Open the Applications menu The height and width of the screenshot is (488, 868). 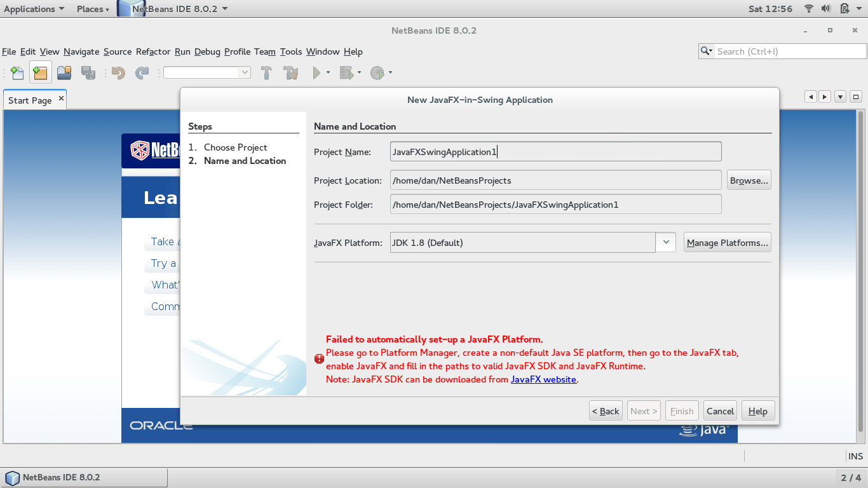coord(34,8)
